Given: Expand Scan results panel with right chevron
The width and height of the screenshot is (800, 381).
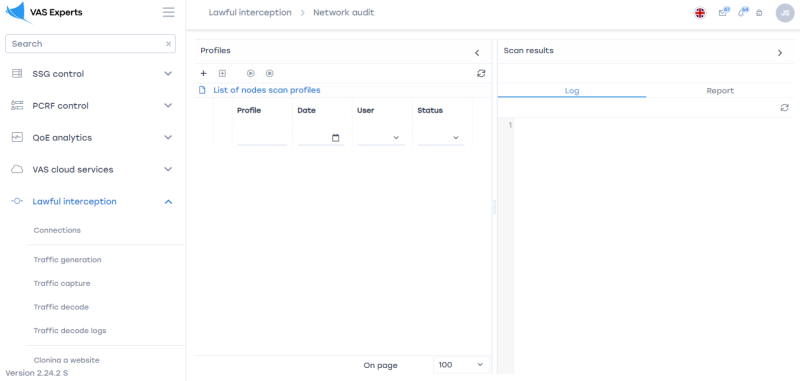Looking at the screenshot, I should (x=780, y=53).
